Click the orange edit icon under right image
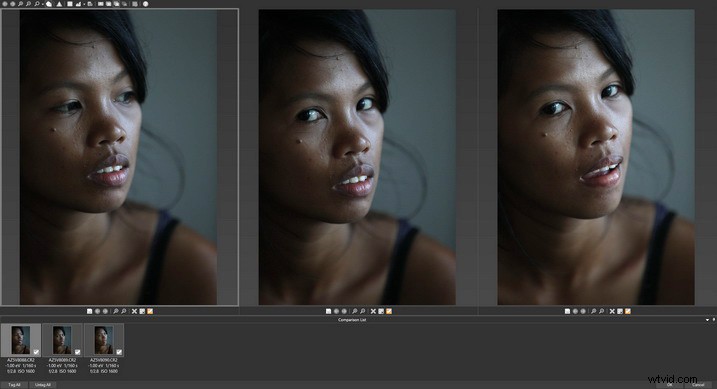717x389 pixels. tap(628, 311)
